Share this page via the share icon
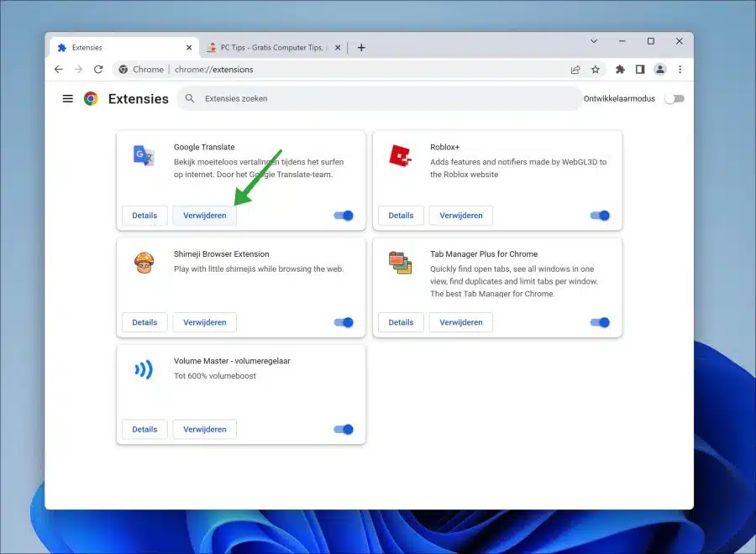 coord(575,70)
